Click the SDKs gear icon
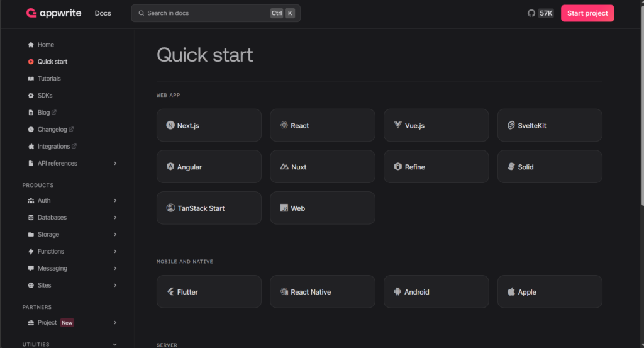 click(31, 95)
